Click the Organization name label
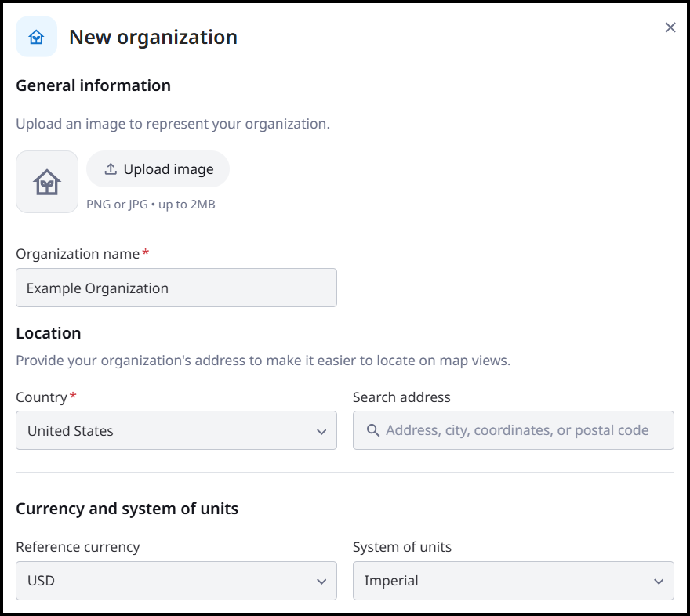Image resolution: width=690 pixels, height=616 pixels. [78, 254]
